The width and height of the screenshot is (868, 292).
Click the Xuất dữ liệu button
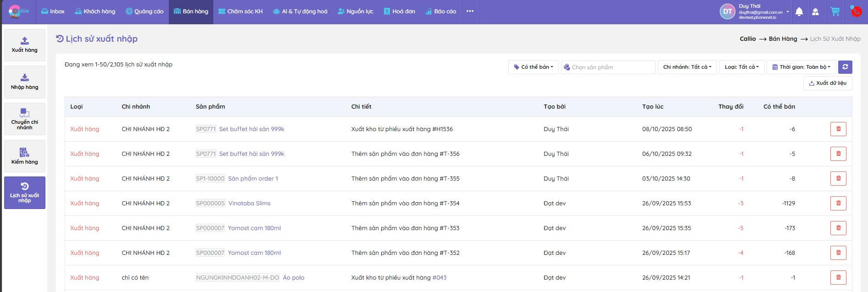pos(828,83)
